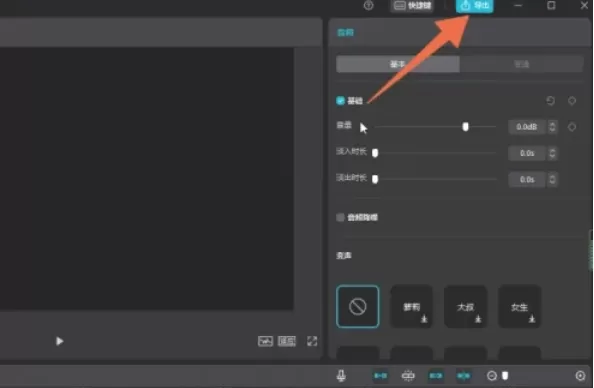Viewport: 594px width, 388px height.
Task: Click the circular icon left of 快捷键
Action: coord(369,5)
